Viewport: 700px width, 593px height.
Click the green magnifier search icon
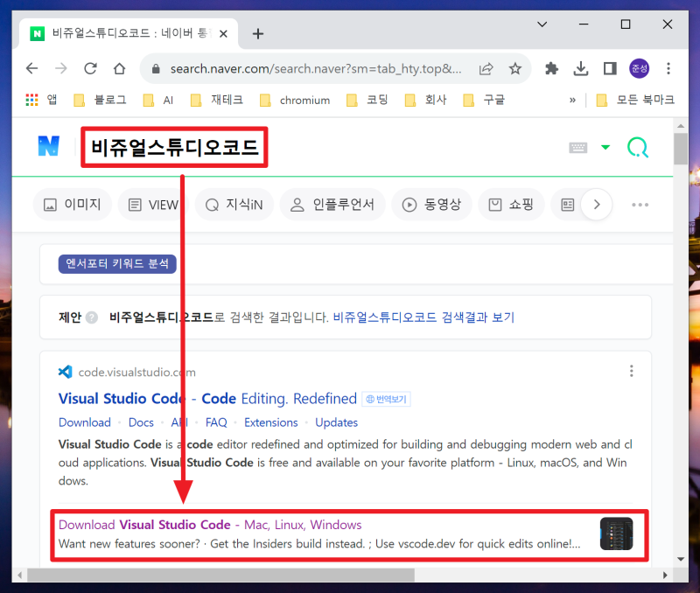(x=638, y=147)
